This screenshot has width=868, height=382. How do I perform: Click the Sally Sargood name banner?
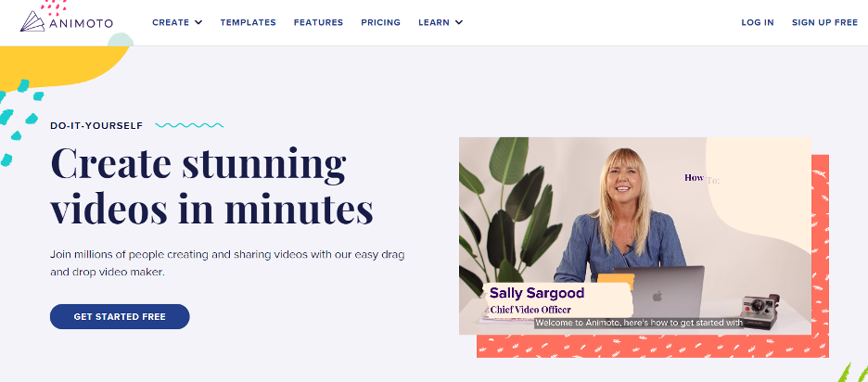(x=557, y=299)
